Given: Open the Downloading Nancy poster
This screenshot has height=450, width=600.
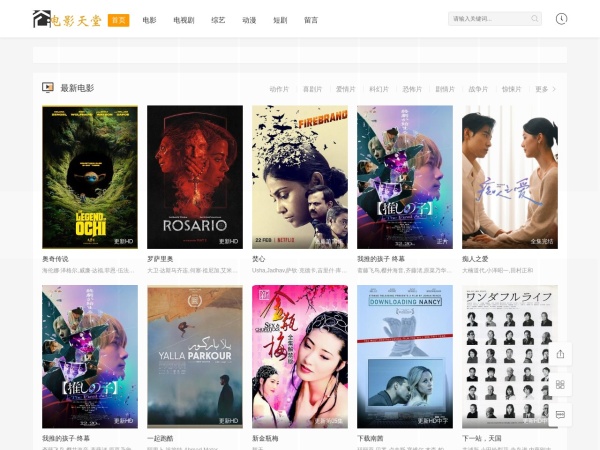Looking at the screenshot, I should tap(405, 357).
